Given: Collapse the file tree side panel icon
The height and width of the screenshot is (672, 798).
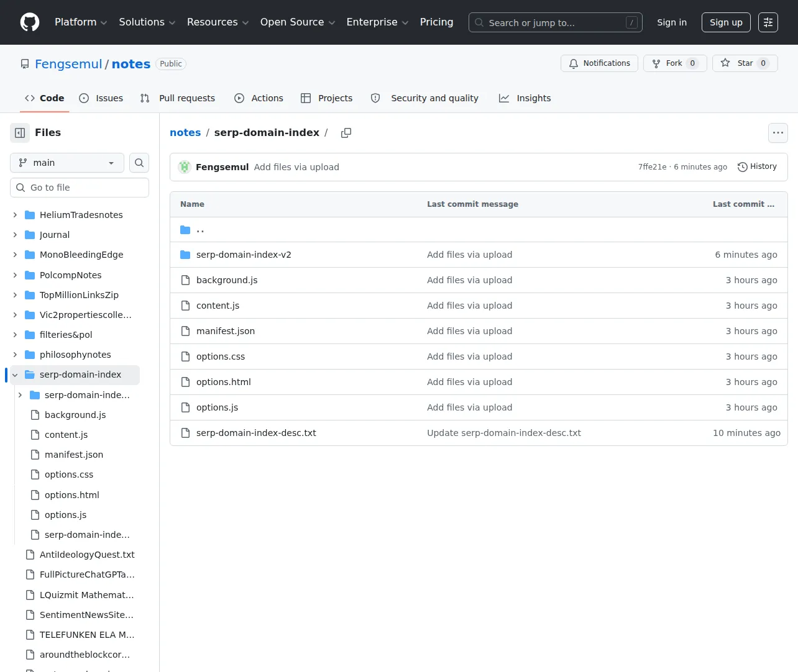Looking at the screenshot, I should (20, 133).
